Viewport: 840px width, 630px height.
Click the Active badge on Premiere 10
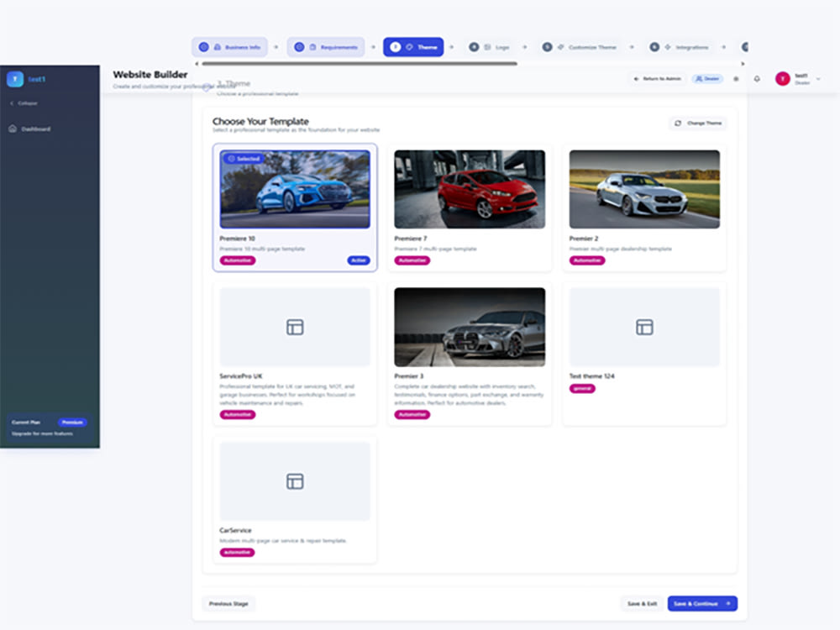[359, 260]
